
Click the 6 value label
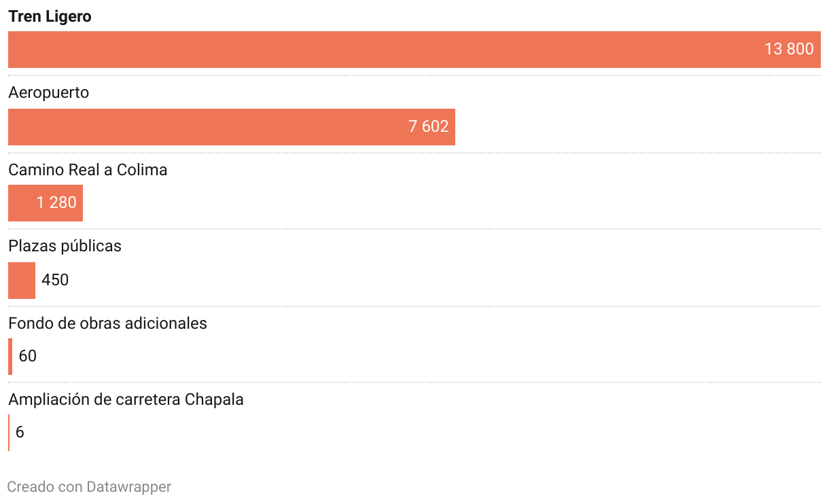point(20,432)
